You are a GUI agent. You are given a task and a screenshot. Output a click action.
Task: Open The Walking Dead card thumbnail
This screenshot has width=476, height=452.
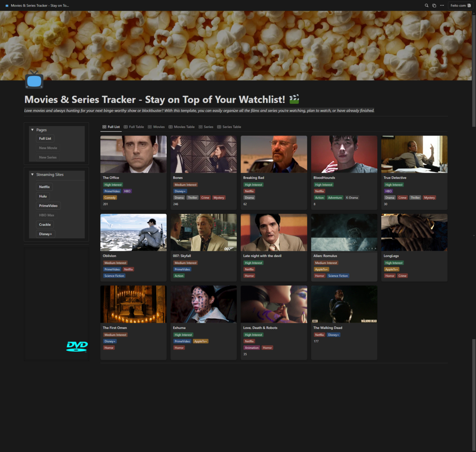(x=344, y=304)
